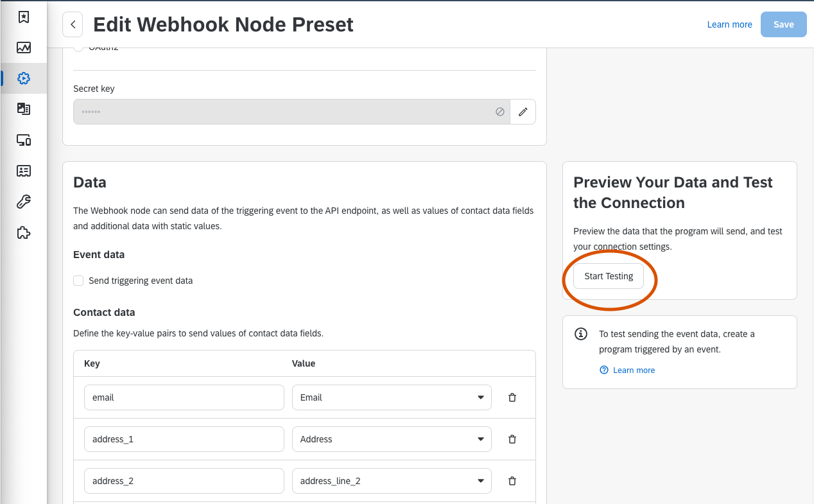This screenshot has width=814, height=504.
Task: Click the Start Testing button
Action: pyautogui.click(x=609, y=276)
